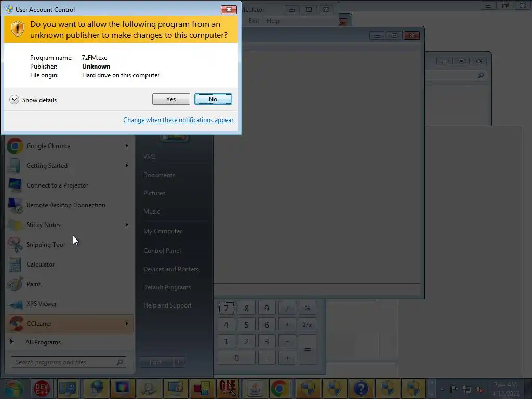532x399 pixels.
Task: Click the Search programs and files box
Action: pyautogui.click(x=68, y=362)
